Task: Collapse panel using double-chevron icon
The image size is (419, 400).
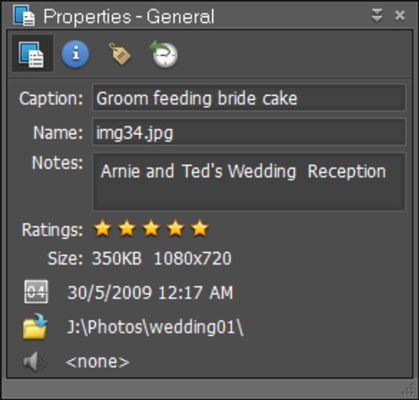Action: pyautogui.click(x=377, y=15)
